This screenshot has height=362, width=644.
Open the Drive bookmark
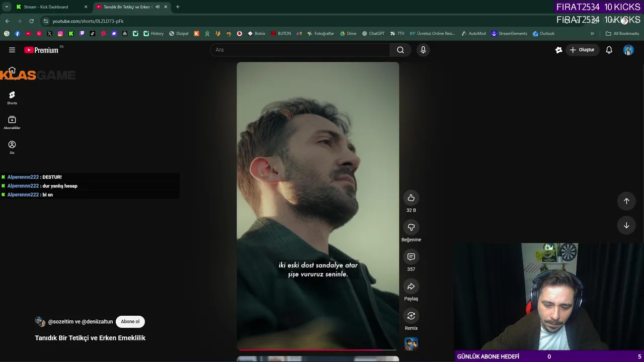[x=348, y=34]
